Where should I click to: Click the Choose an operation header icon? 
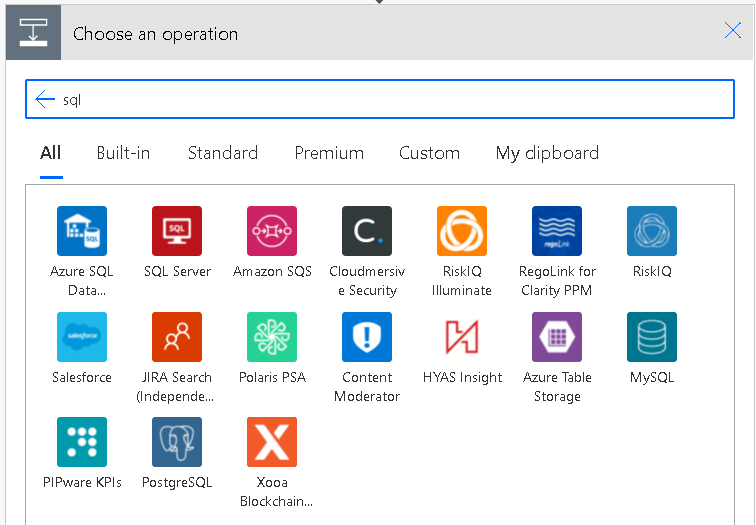tap(33, 33)
